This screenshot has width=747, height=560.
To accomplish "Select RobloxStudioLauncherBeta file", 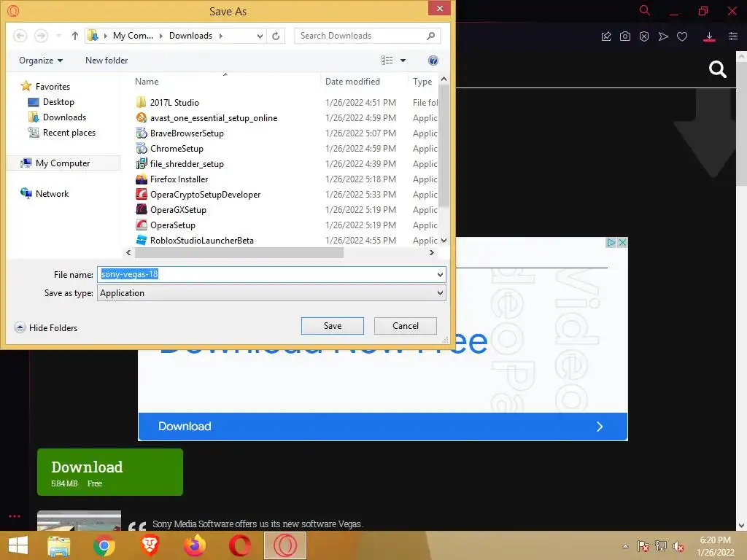I will coord(202,241).
